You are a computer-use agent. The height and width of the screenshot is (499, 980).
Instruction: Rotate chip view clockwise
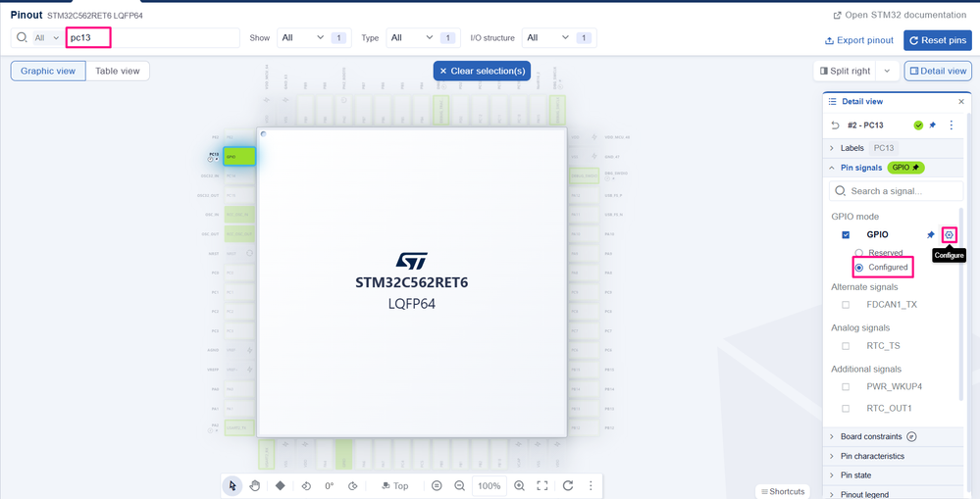tap(352, 486)
